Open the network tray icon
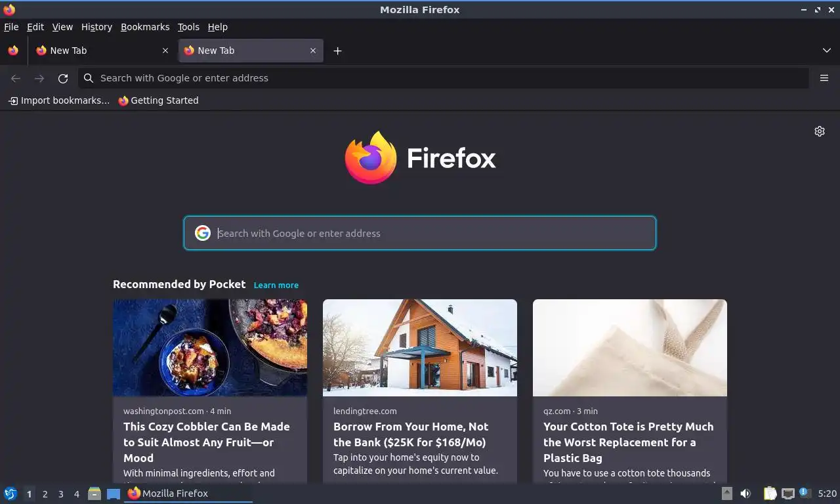This screenshot has height=504, width=840. pyautogui.click(x=787, y=493)
